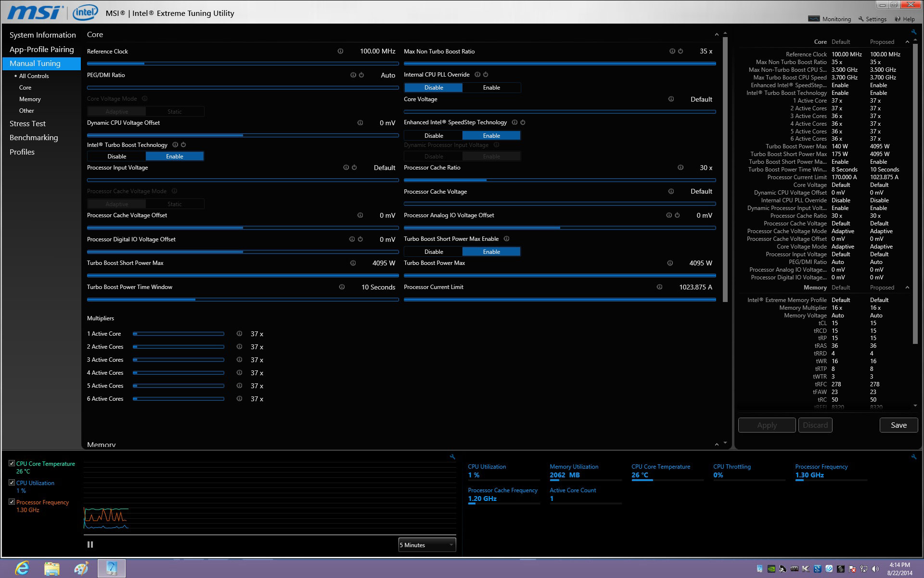
Task: Click the Reference Clock slider
Action: click(x=243, y=63)
